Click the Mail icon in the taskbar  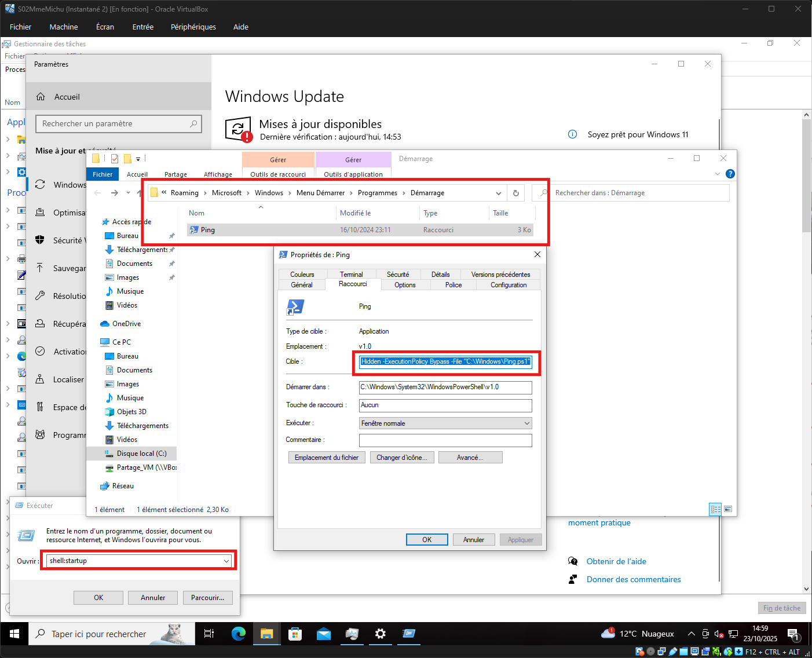323,634
